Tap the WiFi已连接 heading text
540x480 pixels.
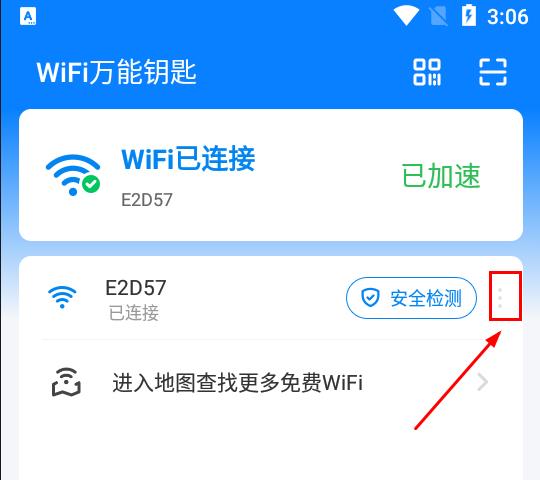(188, 158)
